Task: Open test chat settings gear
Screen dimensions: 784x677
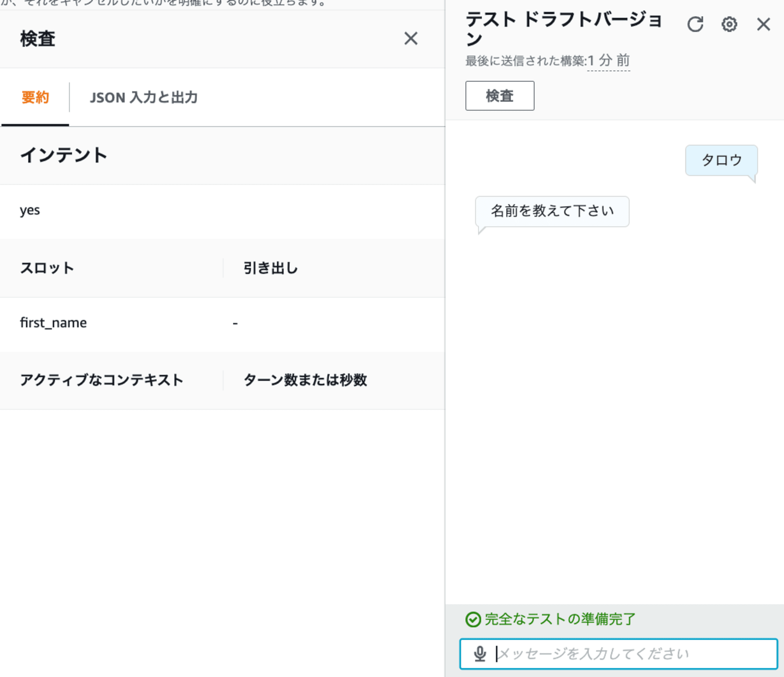Action: [729, 24]
